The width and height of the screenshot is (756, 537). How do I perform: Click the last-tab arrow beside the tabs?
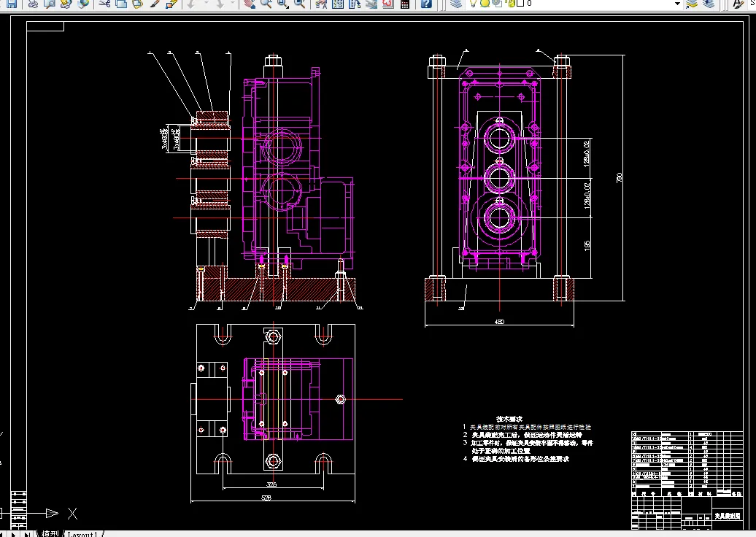click(x=27, y=534)
